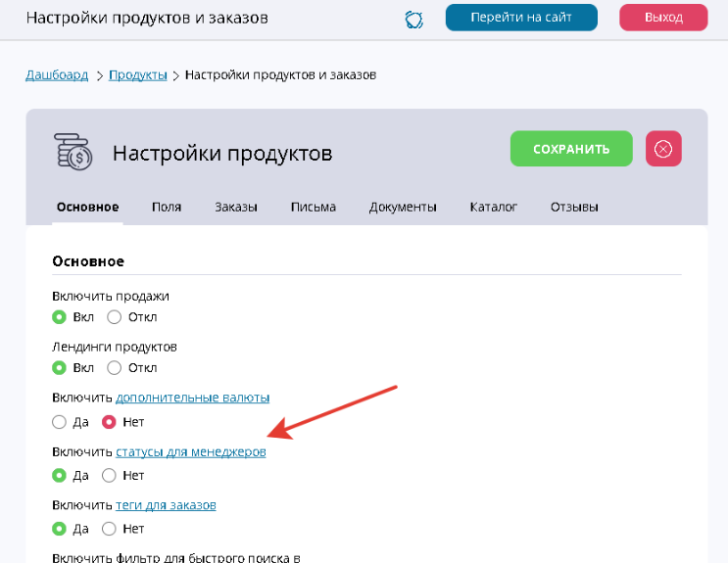Select Откл for Лендинги продуктов
The image size is (728, 563).
click(115, 368)
